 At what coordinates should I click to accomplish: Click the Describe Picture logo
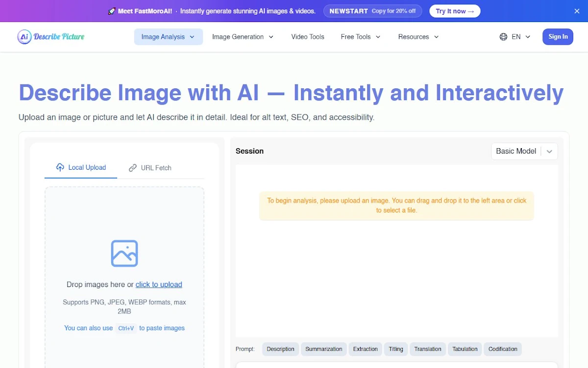click(x=50, y=37)
